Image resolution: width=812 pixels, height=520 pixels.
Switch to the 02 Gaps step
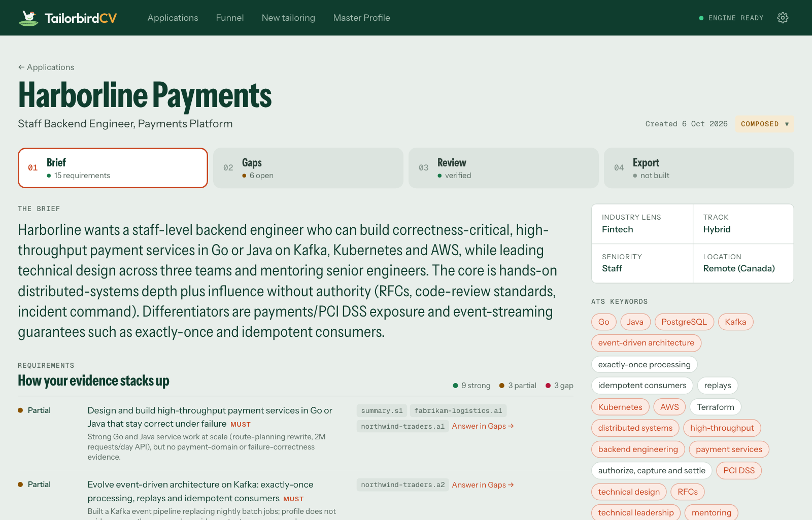pos(308,168)
